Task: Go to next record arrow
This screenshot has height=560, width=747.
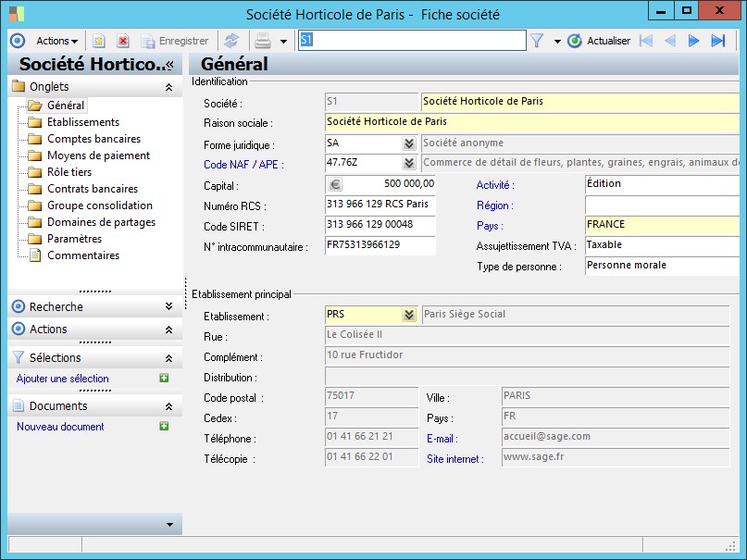Action: [x=693, y=41]
